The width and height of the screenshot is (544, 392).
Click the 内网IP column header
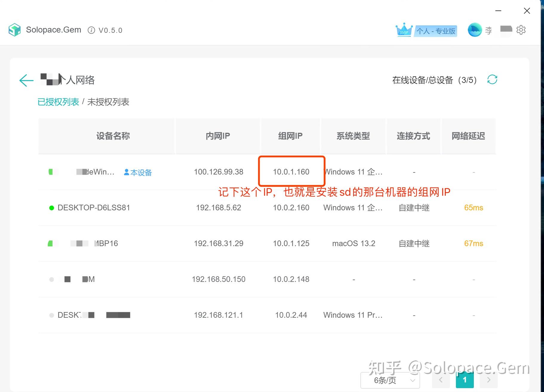pos(218,136)
